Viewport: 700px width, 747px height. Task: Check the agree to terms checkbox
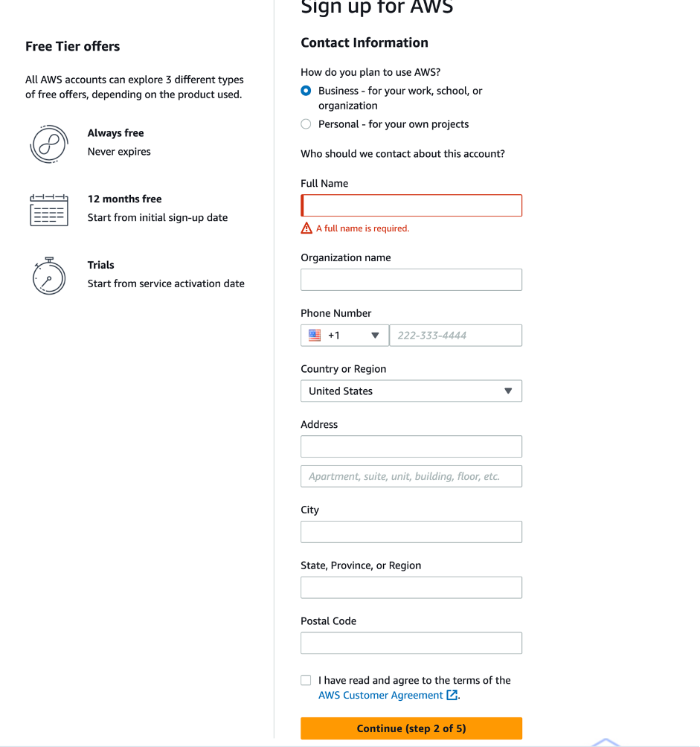tap(306, 680)
